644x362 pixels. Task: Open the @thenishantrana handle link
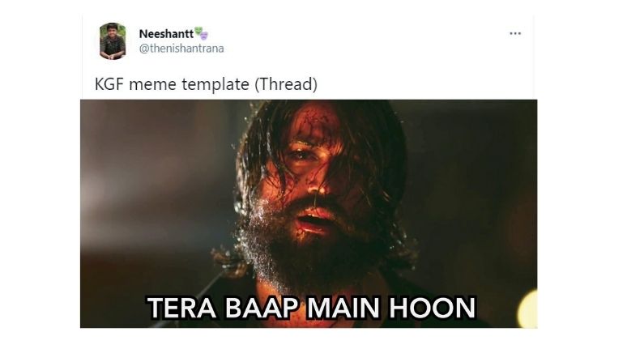pyautogui.click(x=181, y=49)
